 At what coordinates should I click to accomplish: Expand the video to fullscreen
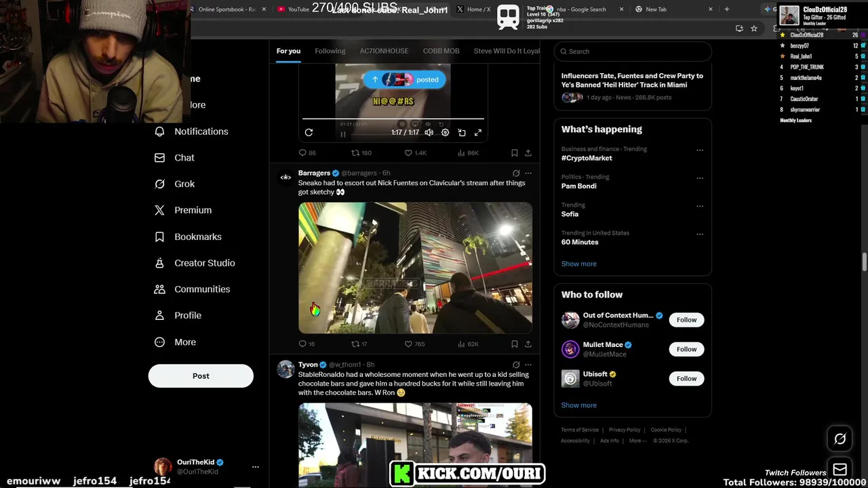coord(478,133)
